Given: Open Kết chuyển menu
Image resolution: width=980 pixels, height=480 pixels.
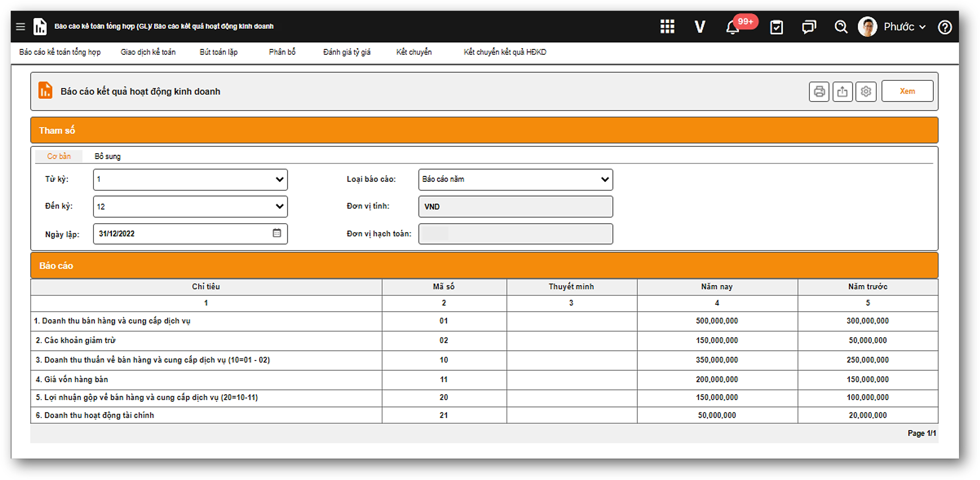Looking at the screenshot, I should 414,52.
